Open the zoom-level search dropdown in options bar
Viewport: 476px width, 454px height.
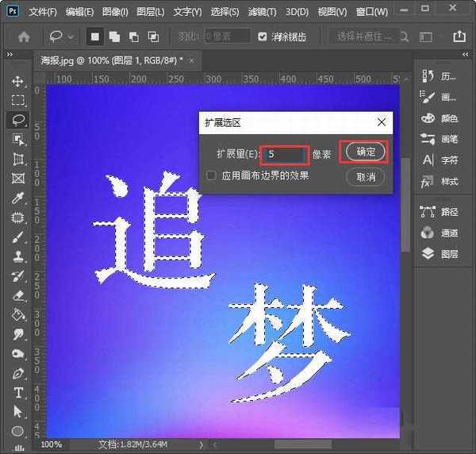pos(432,37)
